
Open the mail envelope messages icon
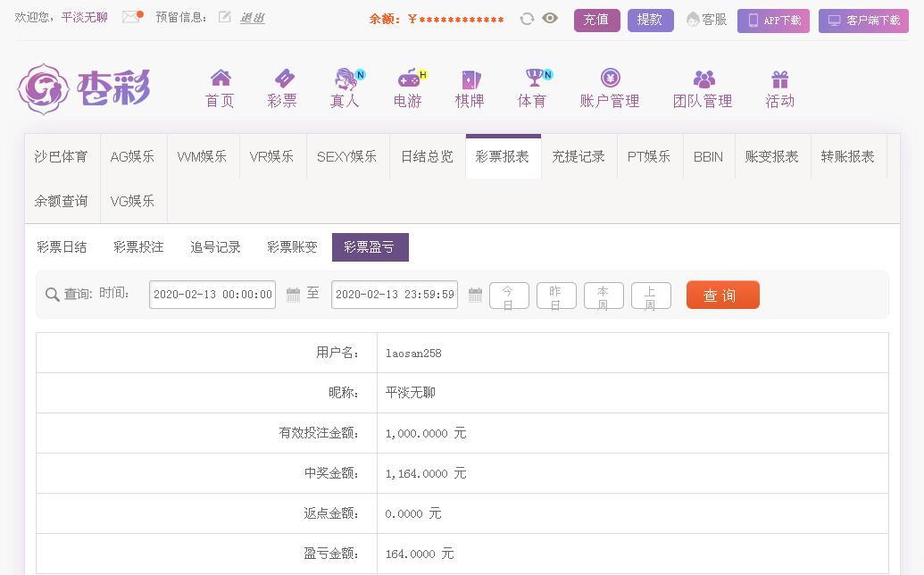[x=131, y=17]
